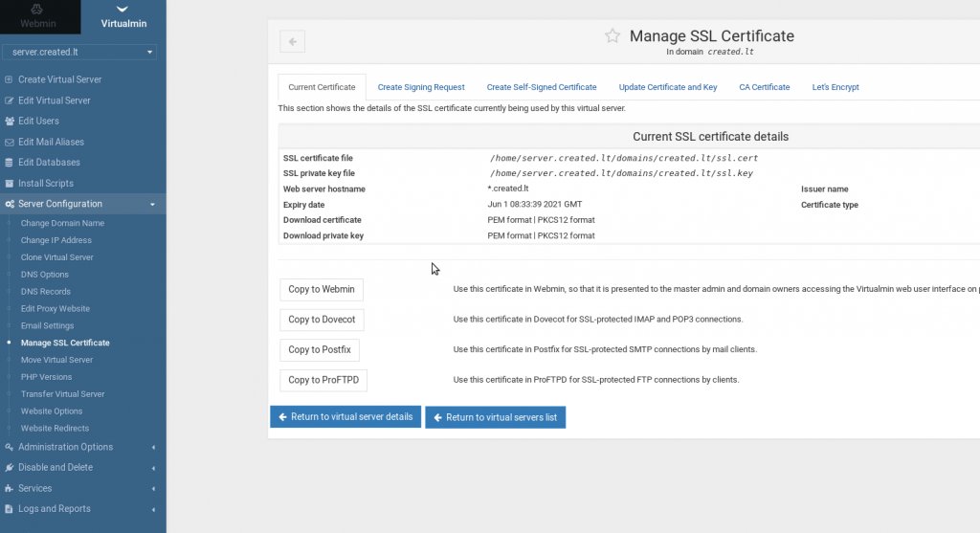Open DNS Records
Viewport: 980px width, 533px height.
coord(46,291)
